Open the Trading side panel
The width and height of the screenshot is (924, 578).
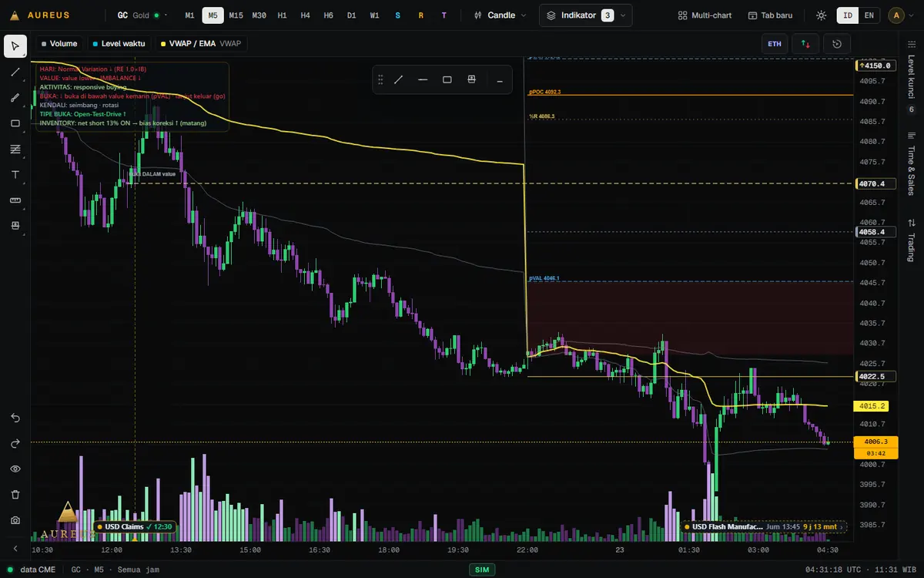912,240
